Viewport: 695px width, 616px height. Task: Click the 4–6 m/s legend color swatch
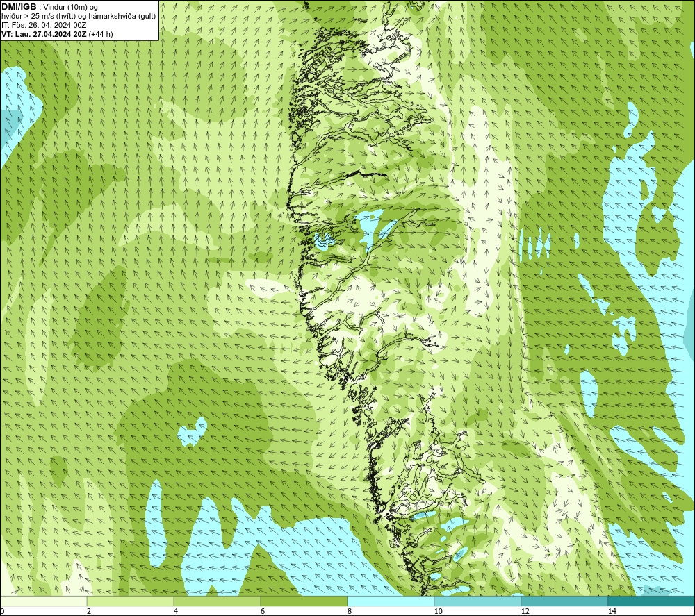[217, 601]
